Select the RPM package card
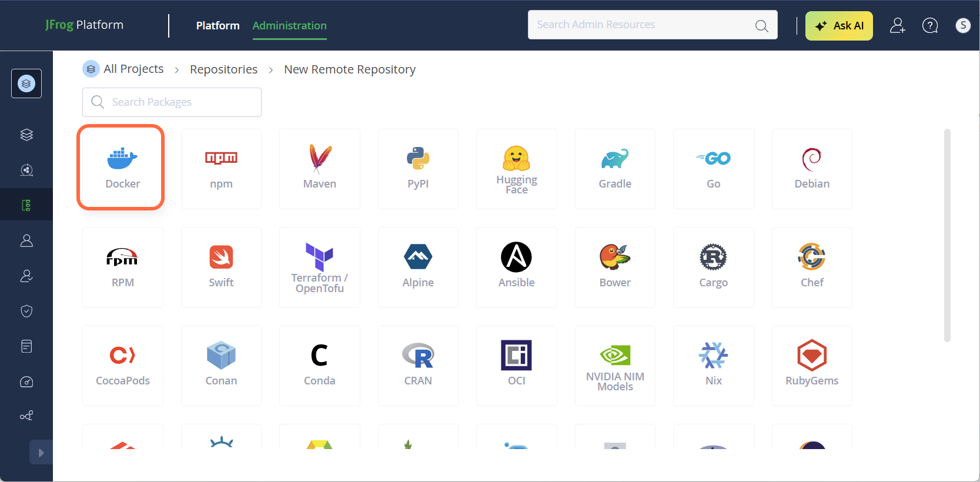This screenshot has width=980, height=482. coord(123,267)
